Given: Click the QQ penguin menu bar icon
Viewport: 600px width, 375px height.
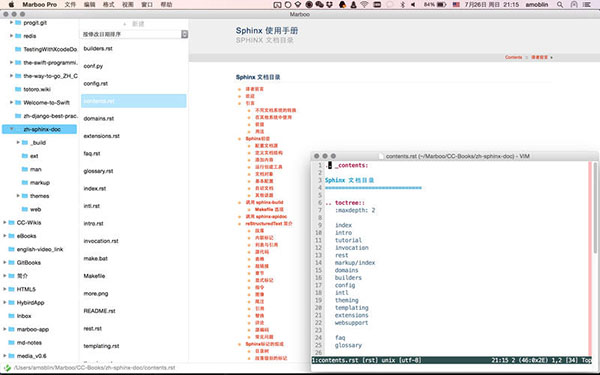Looking at the screenshot, I should click(342, 5).
